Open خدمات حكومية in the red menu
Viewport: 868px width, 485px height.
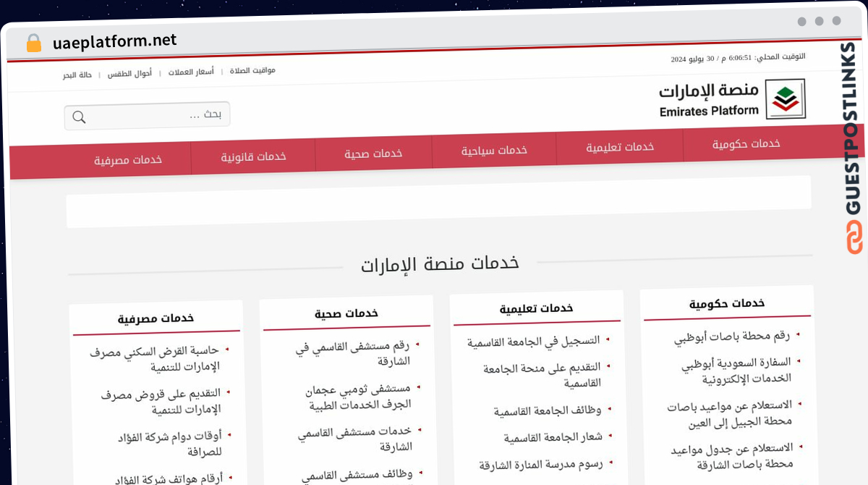(746, 144)
